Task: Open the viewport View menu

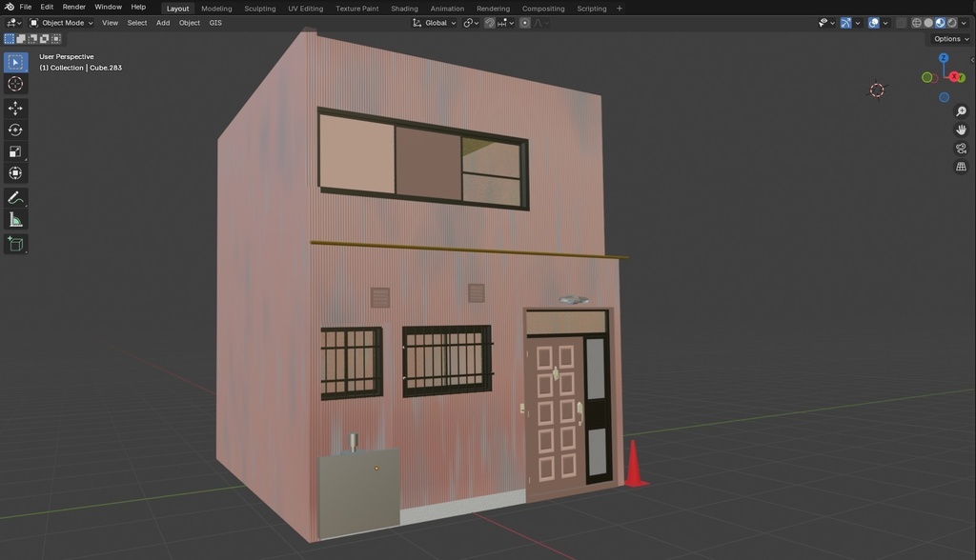Action: [111, 23]
